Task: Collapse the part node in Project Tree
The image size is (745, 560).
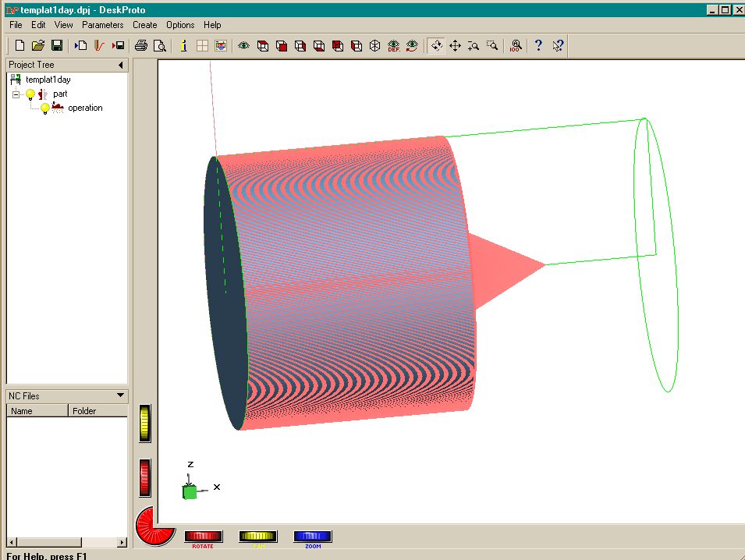Action: click(16, 94)
